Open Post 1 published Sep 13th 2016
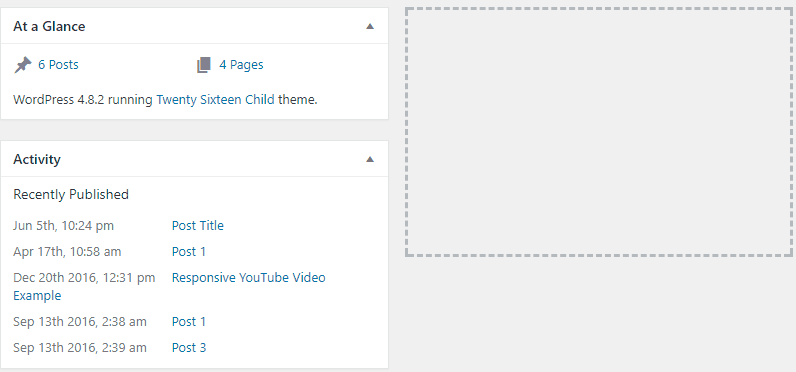The width and height of the screenshot is (796, 372). (x=189, y=322)
